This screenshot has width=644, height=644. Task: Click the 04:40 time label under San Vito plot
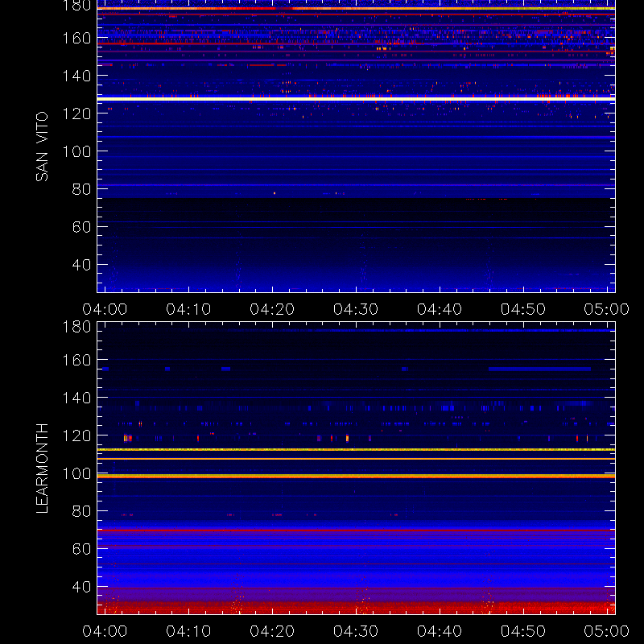440,309
